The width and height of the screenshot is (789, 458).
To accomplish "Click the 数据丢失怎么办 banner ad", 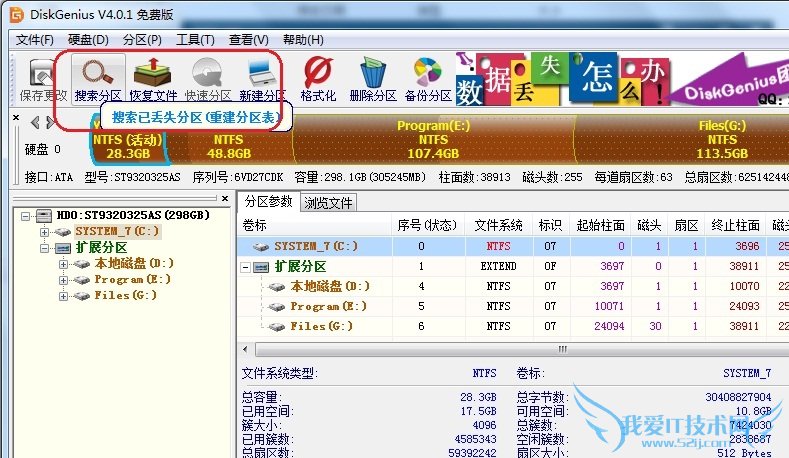I will pyautogui.click(x=564, y=79).
